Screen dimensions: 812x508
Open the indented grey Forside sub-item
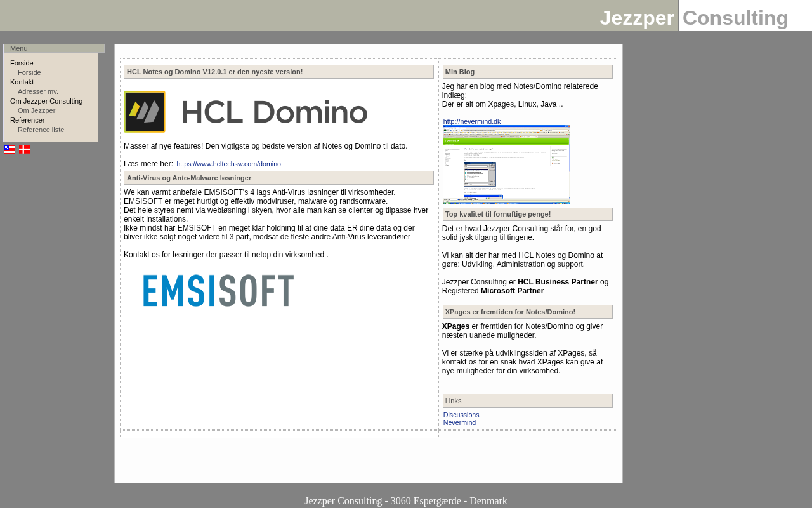(29, 72)
